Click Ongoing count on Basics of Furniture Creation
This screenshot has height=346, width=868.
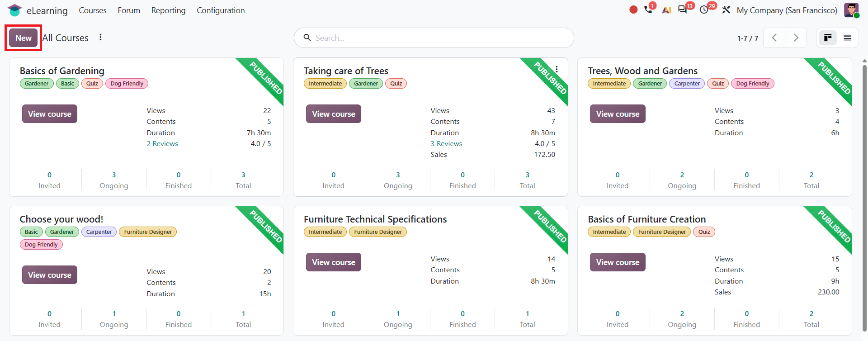(x=682, y=319)
